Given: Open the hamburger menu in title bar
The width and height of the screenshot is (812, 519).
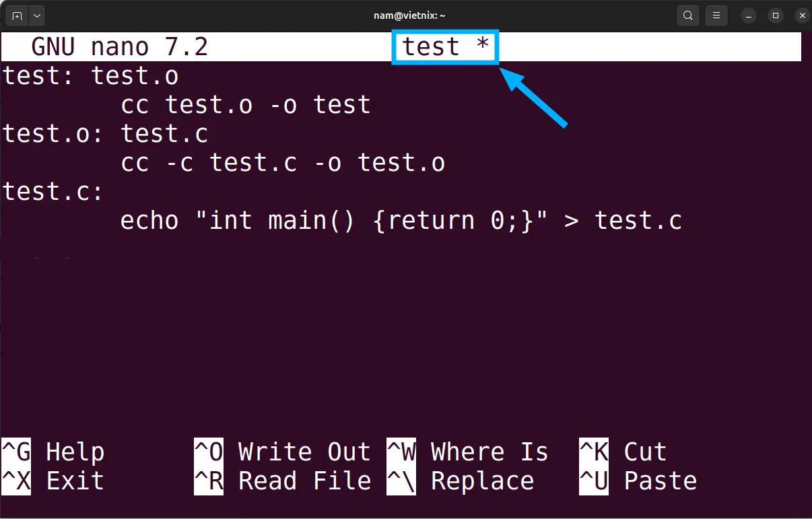Looking at the screenshot, I should click(x=716, y=15).
